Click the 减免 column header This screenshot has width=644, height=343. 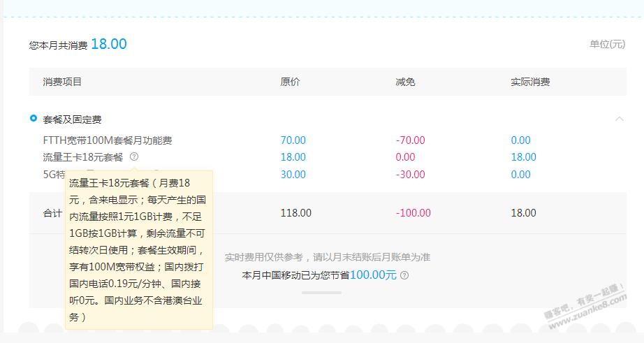pos(405,82)
